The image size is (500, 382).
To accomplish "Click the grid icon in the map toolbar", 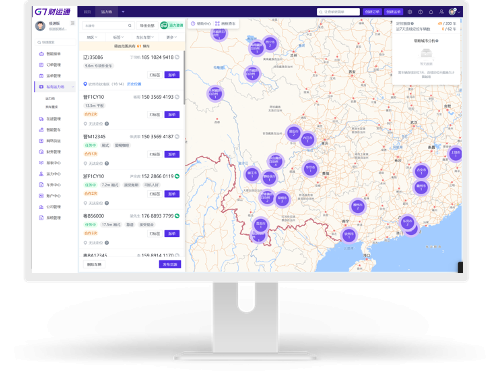I will pos(217,23).
